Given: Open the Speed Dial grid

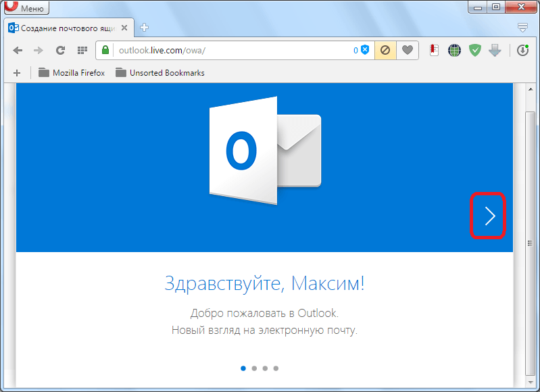Looking at the screenshot, I should pos(82,51).
